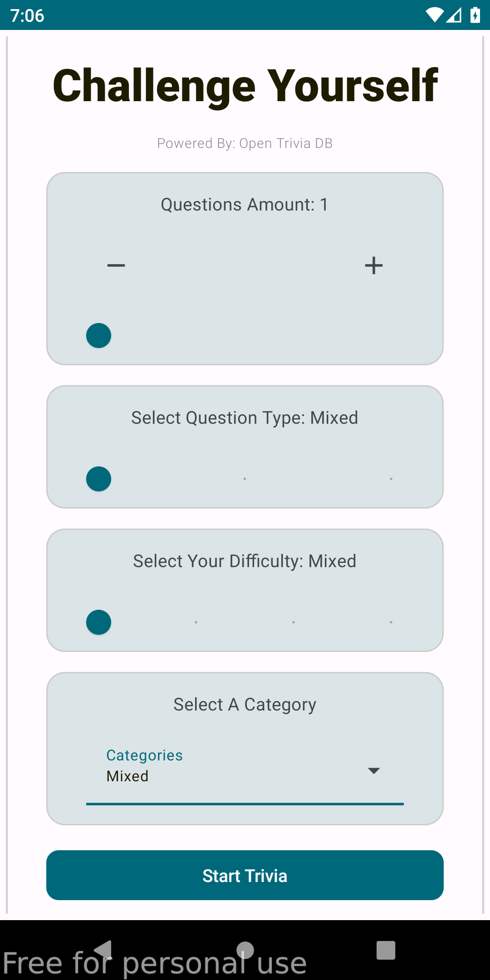
Task: Click the Start Trivia button
Action: click(245, 875)
